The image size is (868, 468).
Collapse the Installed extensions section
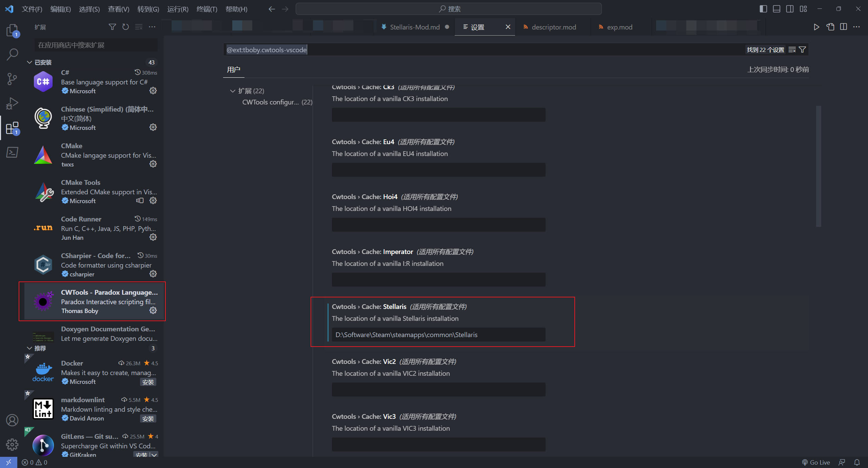[29, 62]
